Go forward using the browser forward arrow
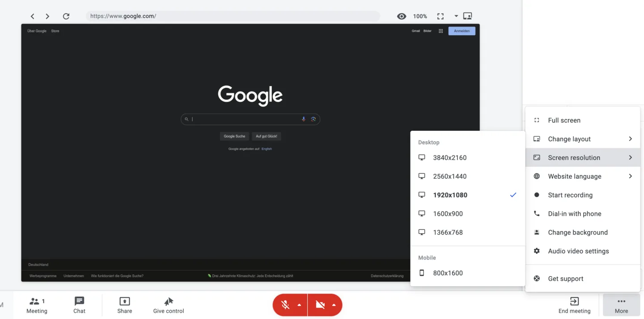The width and height of the screenshot is (644, 319). [47, 16]
